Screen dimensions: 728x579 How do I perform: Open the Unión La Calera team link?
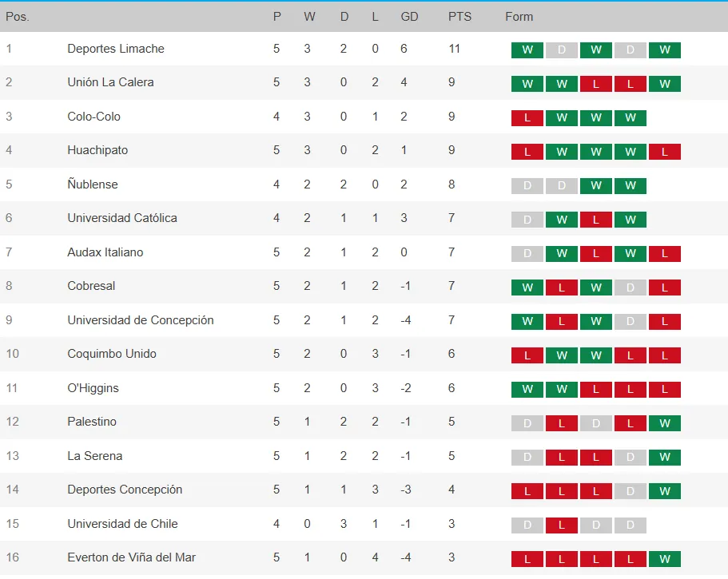pos(110,82)
